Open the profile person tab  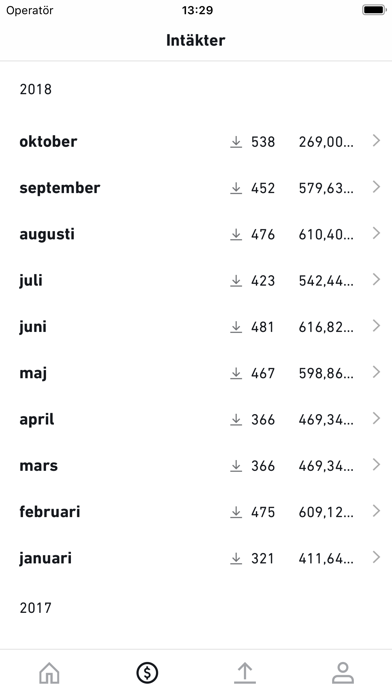coord(343,673)
